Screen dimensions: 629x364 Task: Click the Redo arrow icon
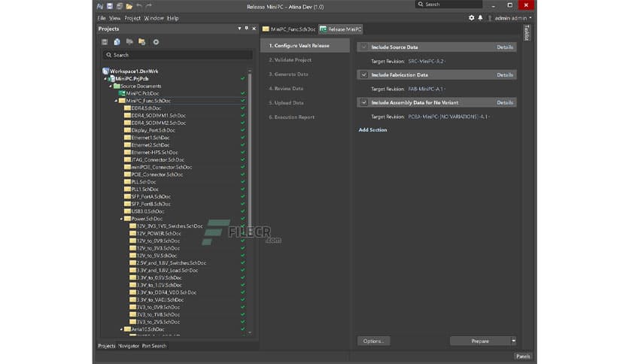(149, 6)
